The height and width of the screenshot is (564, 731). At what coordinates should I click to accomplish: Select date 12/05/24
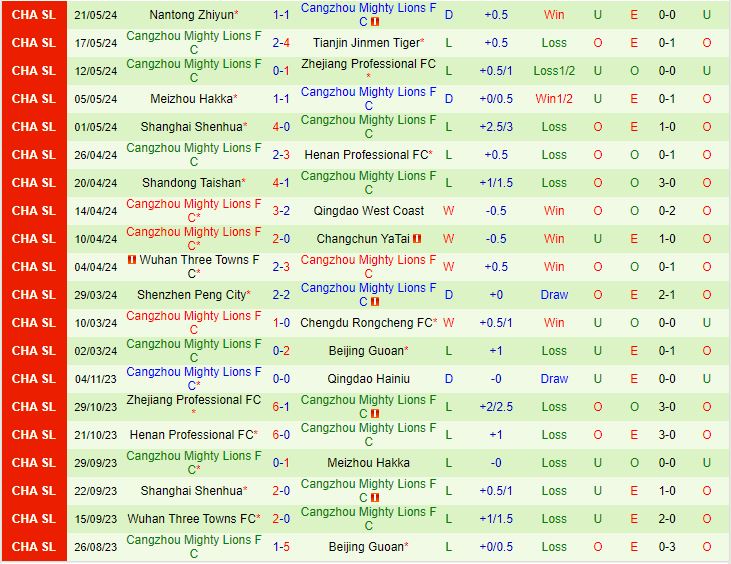point(96,71)
